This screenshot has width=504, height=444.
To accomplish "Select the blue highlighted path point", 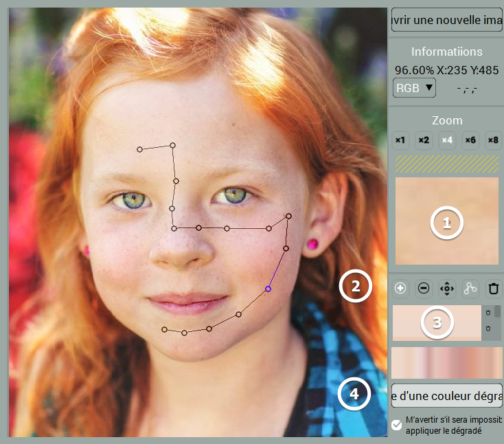I will click(268, 289).
